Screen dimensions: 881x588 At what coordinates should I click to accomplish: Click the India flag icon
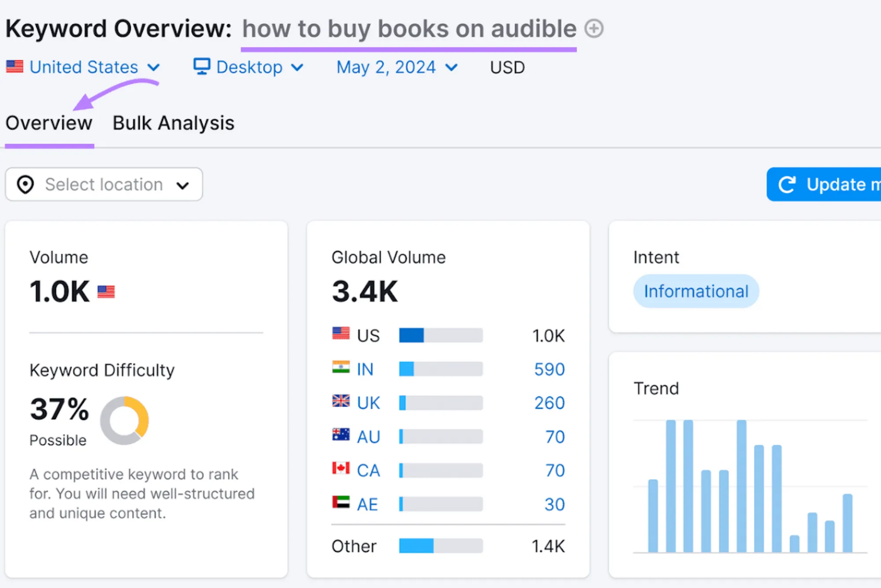[341, 367]
